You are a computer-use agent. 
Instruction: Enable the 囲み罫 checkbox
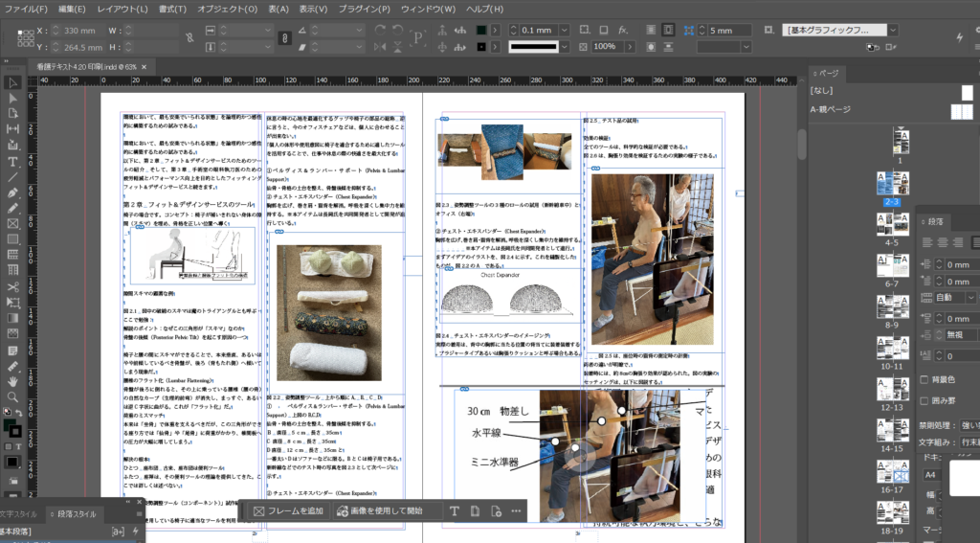pos(924,401)
